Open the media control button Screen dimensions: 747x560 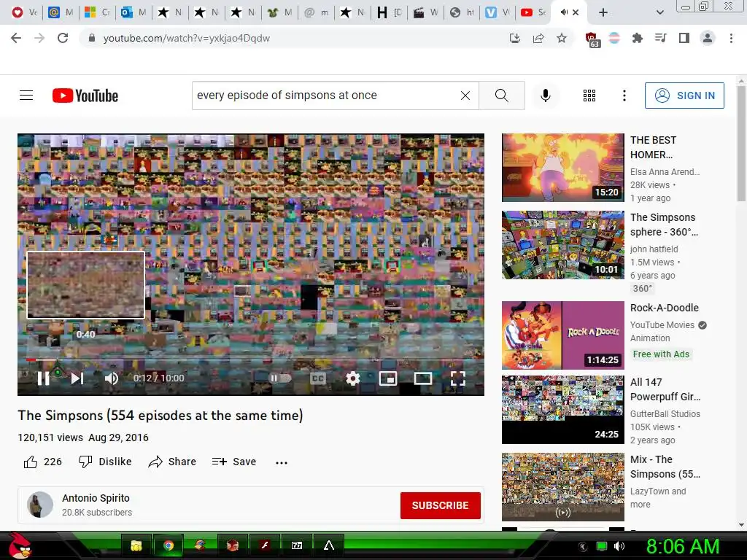point(661,38)
